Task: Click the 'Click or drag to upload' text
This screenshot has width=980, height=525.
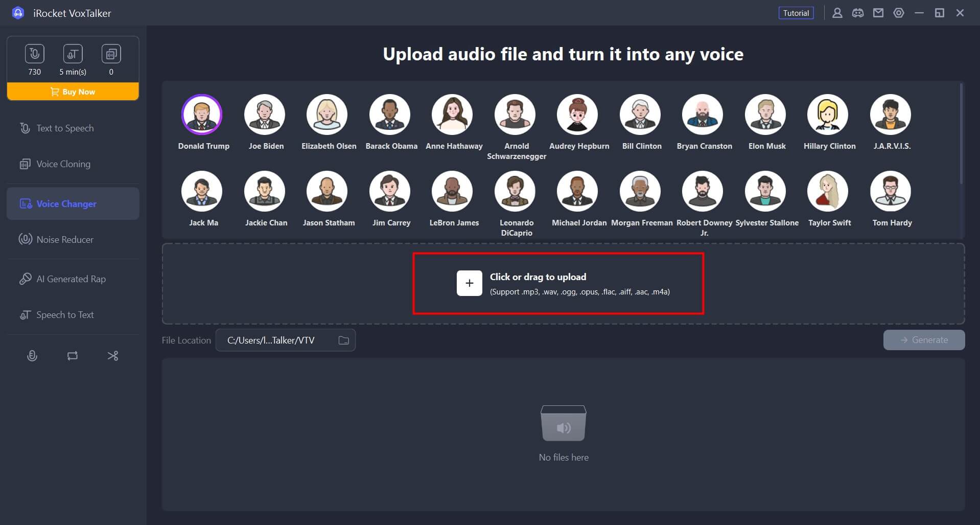Action: [538, 277]
